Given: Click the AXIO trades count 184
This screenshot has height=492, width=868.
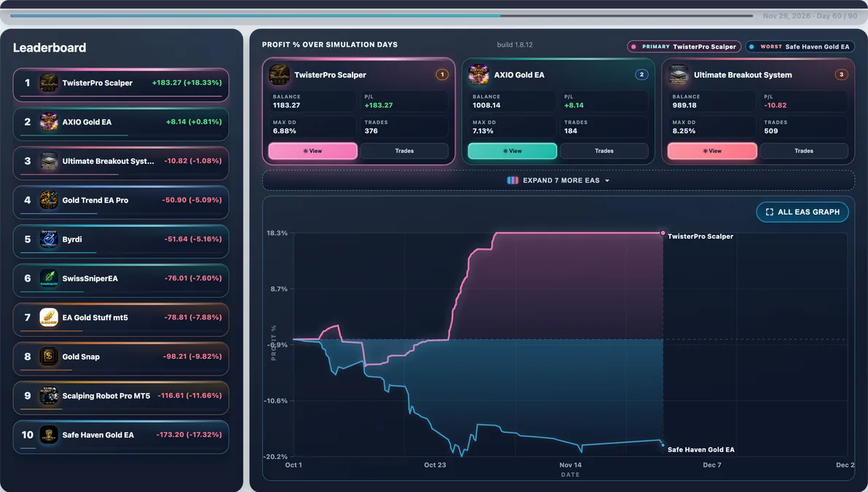Looking at the screenshot, I should click(x=571, y=131).
